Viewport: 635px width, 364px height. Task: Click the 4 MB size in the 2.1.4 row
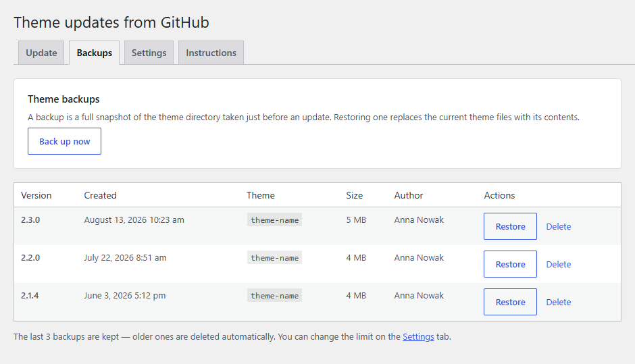(356, 296)
